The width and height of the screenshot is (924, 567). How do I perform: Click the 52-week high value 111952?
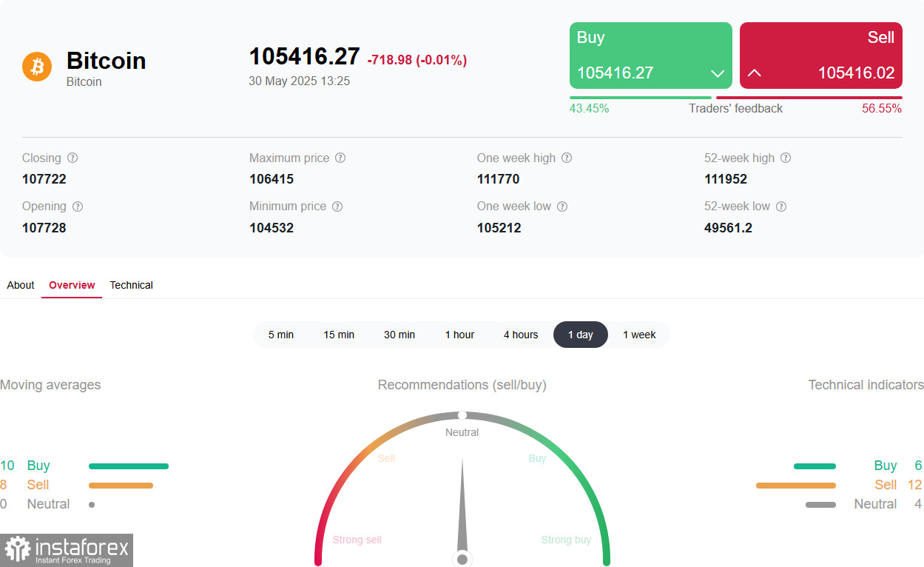pos(726,179)
